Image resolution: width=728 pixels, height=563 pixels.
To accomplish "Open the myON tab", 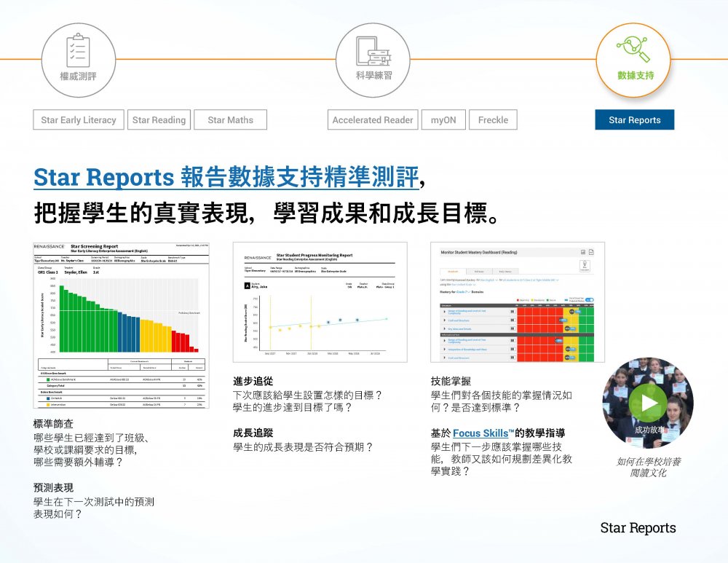I will 443,120.
